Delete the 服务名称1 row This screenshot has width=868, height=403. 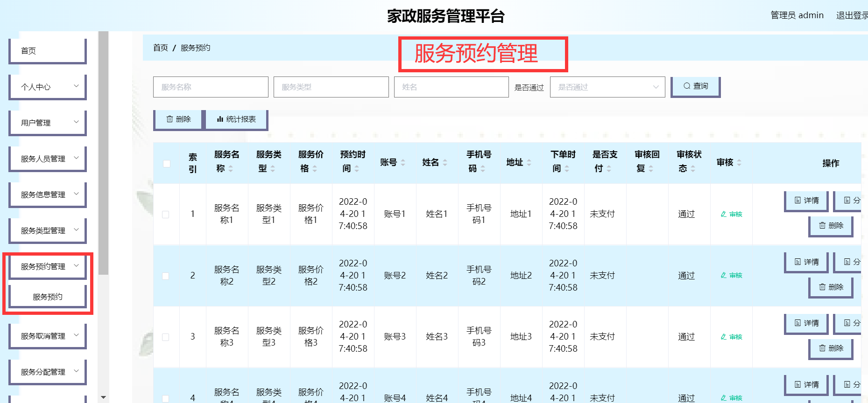point(831,226)
